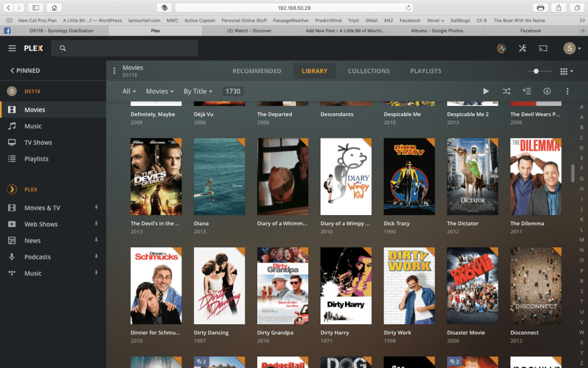This screenshot has height=368, width=588.
Task: Shuffle the movie library
Action: (x=506, y=91)
